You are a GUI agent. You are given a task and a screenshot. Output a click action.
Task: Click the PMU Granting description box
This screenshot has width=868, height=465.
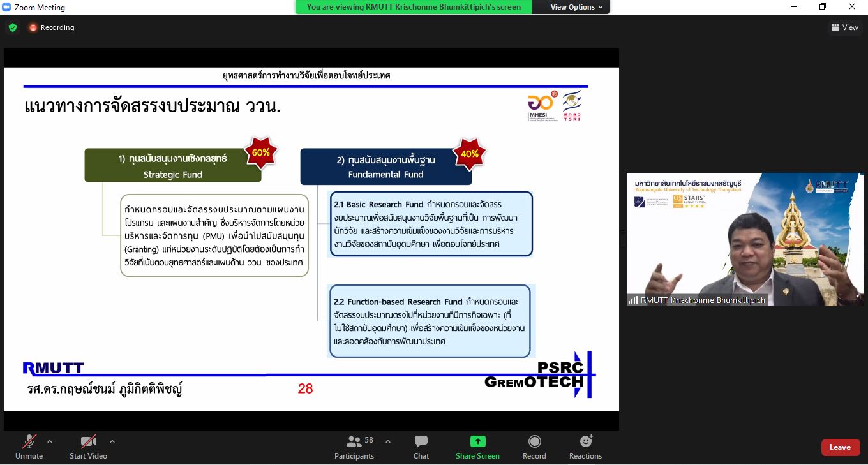pyautogui.click(x=214, y=236)
